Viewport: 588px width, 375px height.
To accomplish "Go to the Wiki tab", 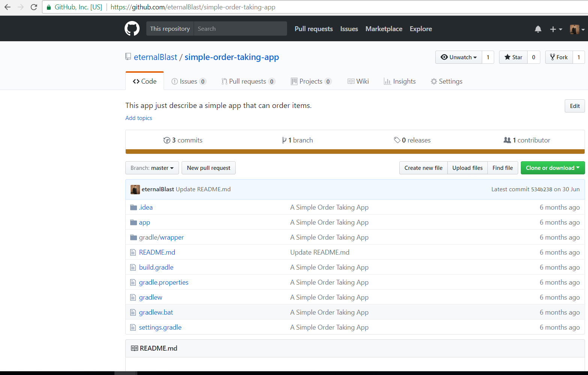I will [358, 81].
